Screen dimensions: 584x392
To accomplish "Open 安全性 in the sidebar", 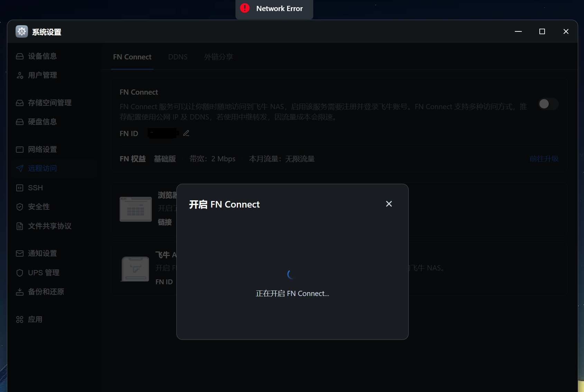I will [54, 207].
